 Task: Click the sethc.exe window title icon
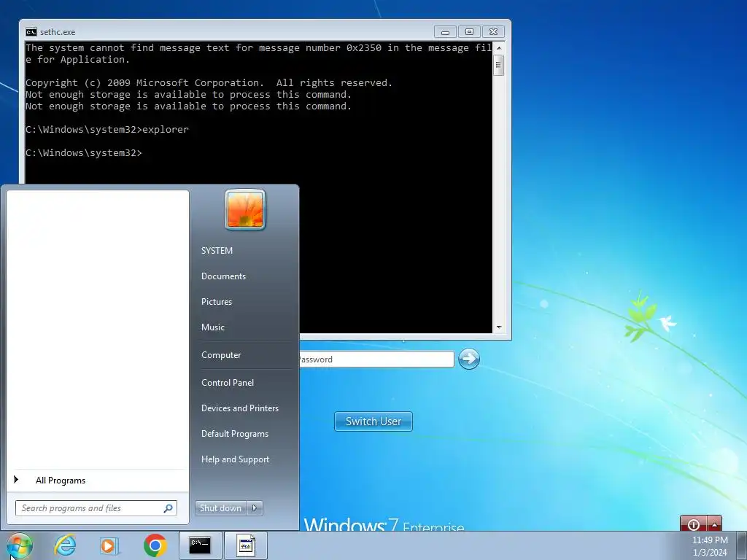31,32
